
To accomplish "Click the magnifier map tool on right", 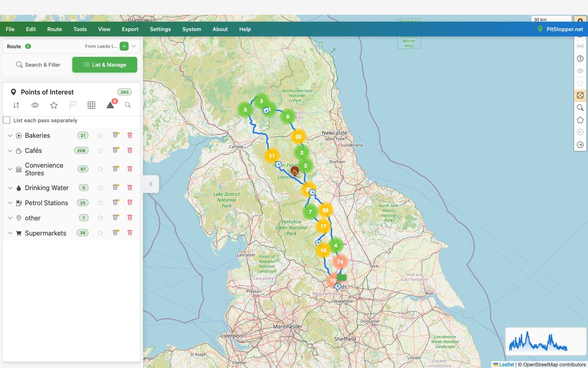I will tap(580, 108).
